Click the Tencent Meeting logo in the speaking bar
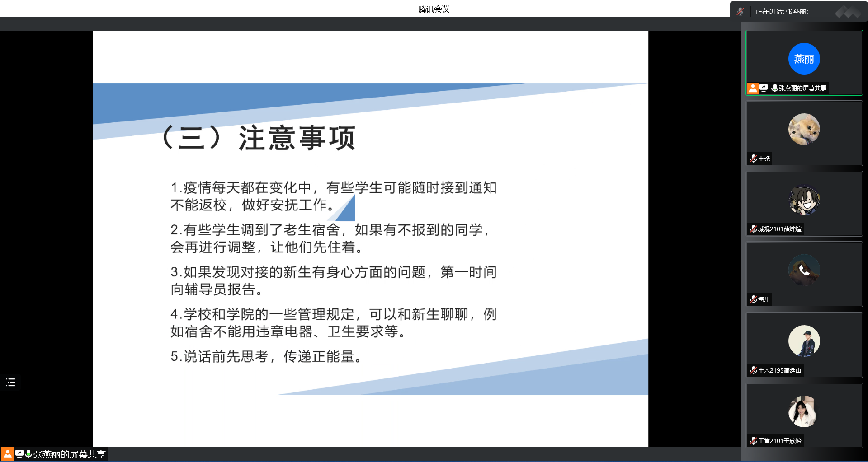 847,12
